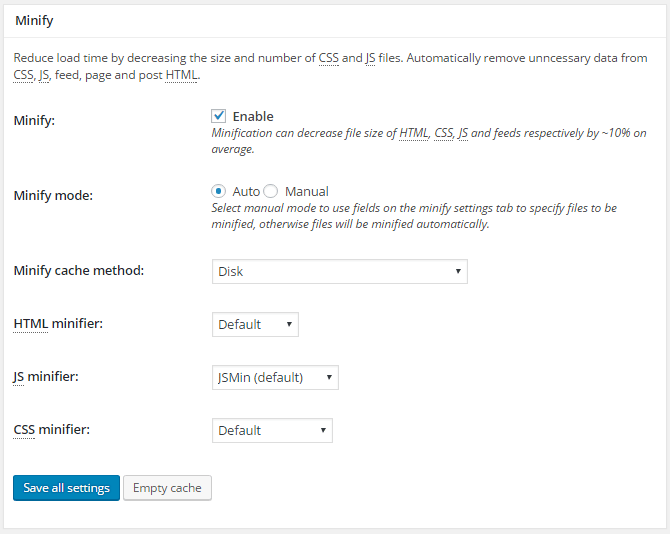Click the 'Minify cache method:' label
This screenshot has height=534, width=670.
[79, 270]
